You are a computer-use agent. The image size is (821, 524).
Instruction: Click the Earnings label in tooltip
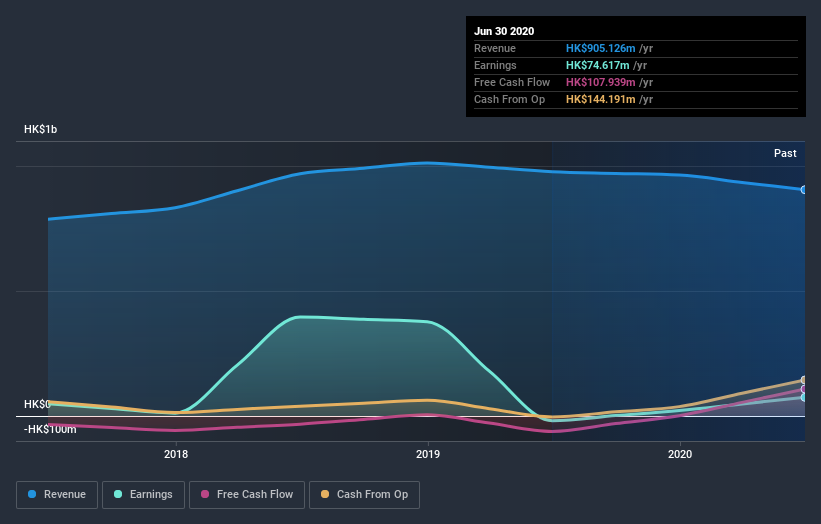point(495,65)
